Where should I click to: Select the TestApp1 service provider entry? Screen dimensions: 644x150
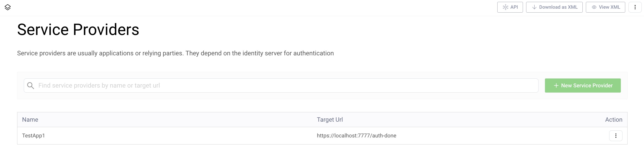pyautogui.click(x=33, y=136)
